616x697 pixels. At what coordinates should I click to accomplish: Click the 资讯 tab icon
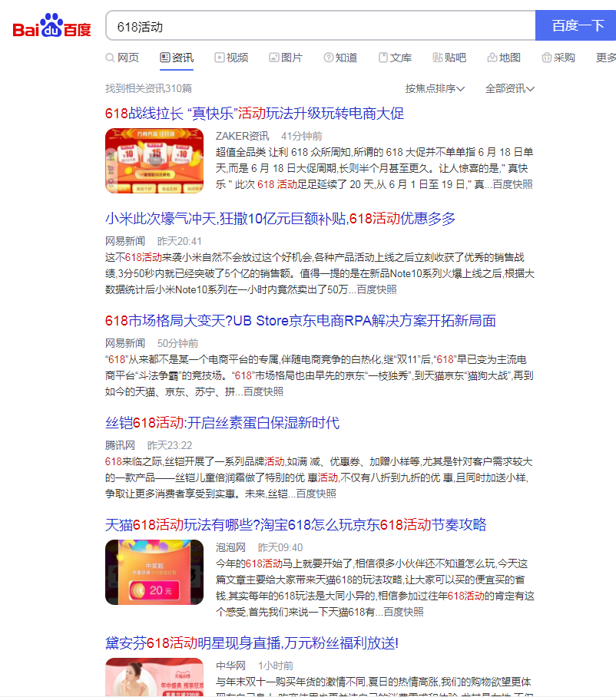(x=165, y=58)
